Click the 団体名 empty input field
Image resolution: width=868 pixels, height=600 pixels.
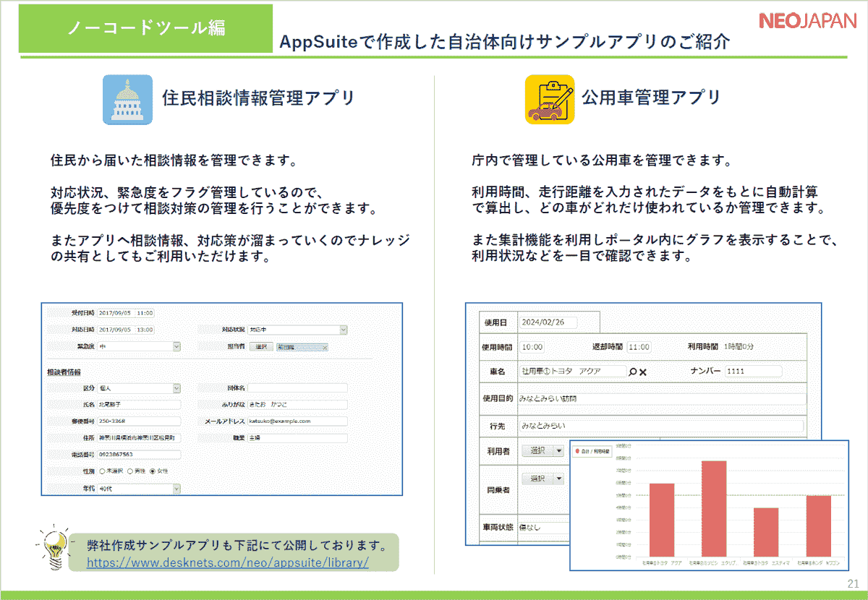[297, 388]
